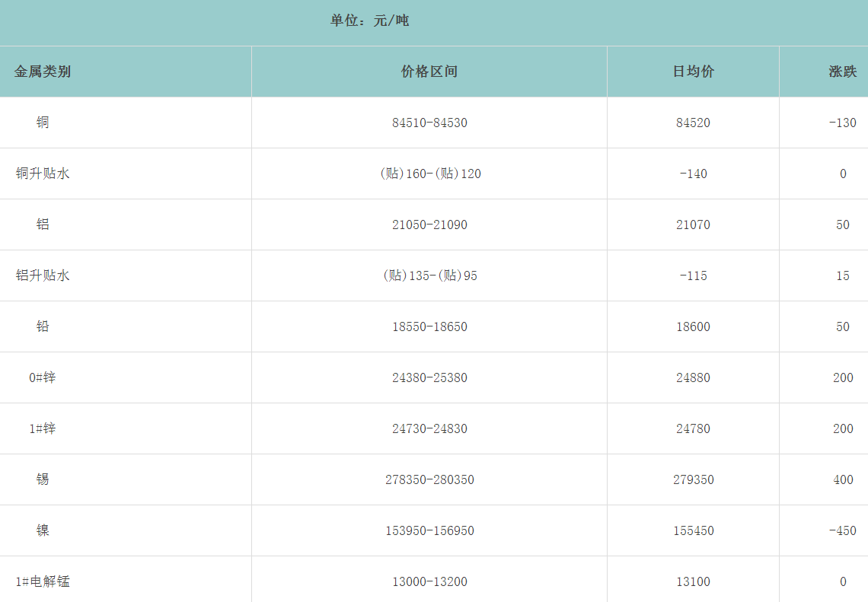
Task: Click the 铝 metal name cell
Action: [x=43, y=225]
